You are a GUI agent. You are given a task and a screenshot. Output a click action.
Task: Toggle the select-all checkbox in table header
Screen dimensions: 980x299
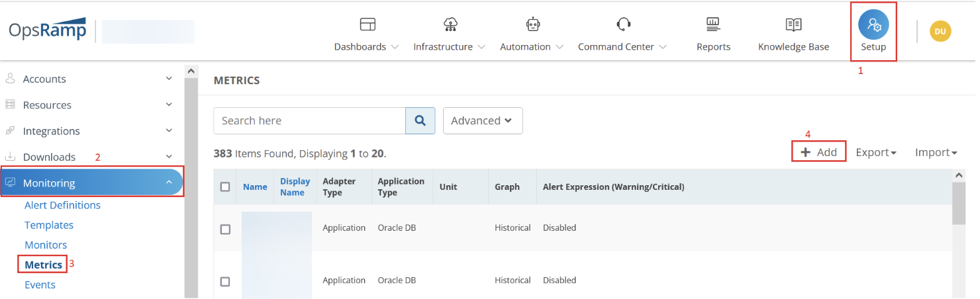[x=225, y=187]
